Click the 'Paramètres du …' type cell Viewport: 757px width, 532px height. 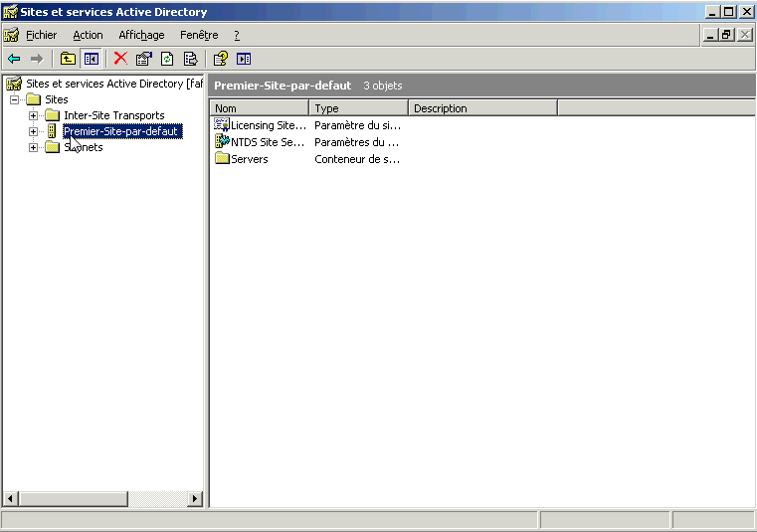point(356,142)
